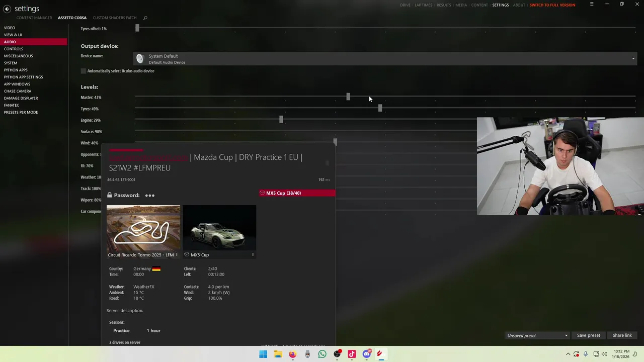Click Switch to Full Version link
The image size is (644, 362).
pos(552,5)
